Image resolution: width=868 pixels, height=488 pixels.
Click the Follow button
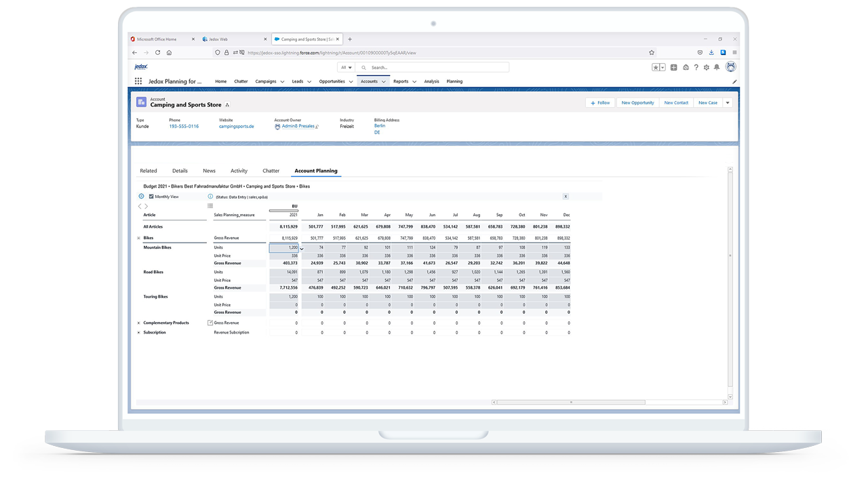(x=600, y=103)
